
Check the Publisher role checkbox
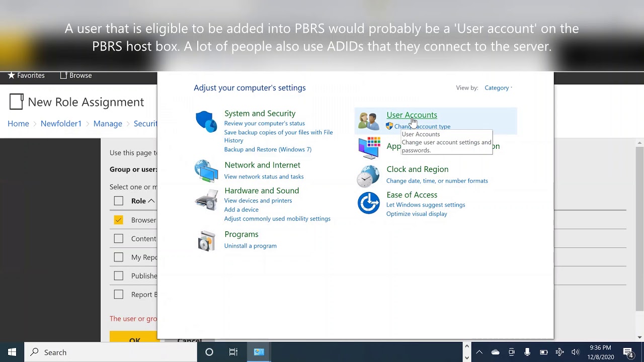pos(118,276)
